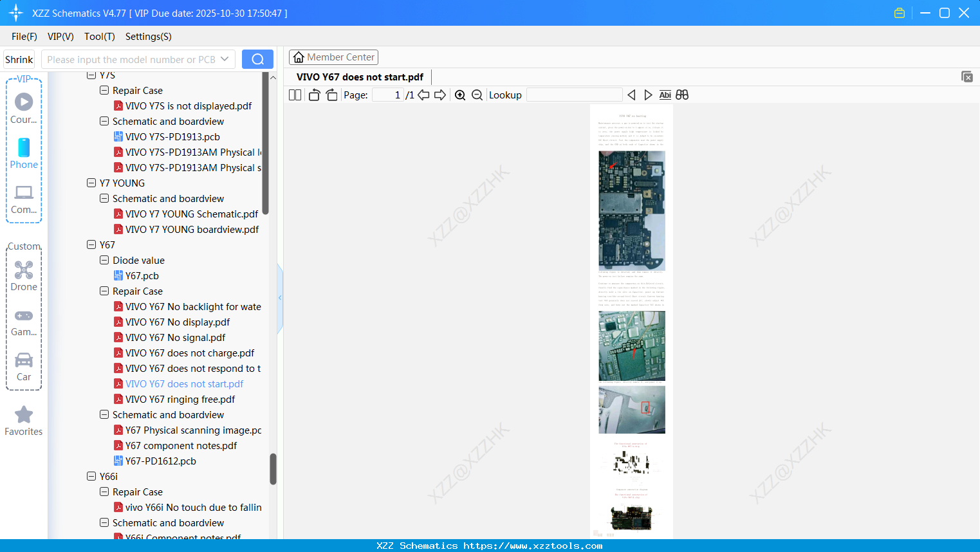Toggle the Abi text match option
Viewport: 980px width, 552px height.
pos(665,95)
